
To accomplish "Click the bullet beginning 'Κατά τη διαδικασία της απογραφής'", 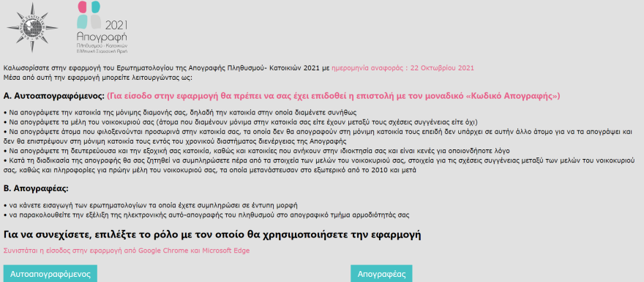I will pyautogui.click(x=319, y=165).
